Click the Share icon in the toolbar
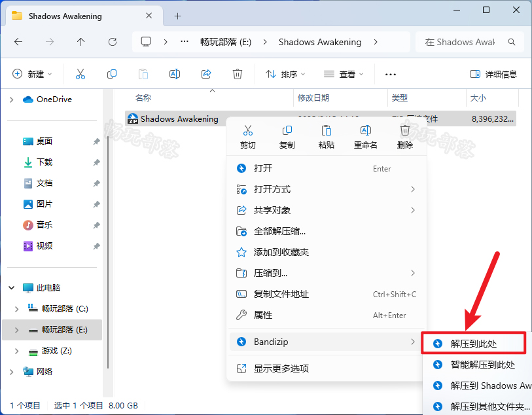The width and height of the screenshot is (532, 415). (x=206, y=74)
